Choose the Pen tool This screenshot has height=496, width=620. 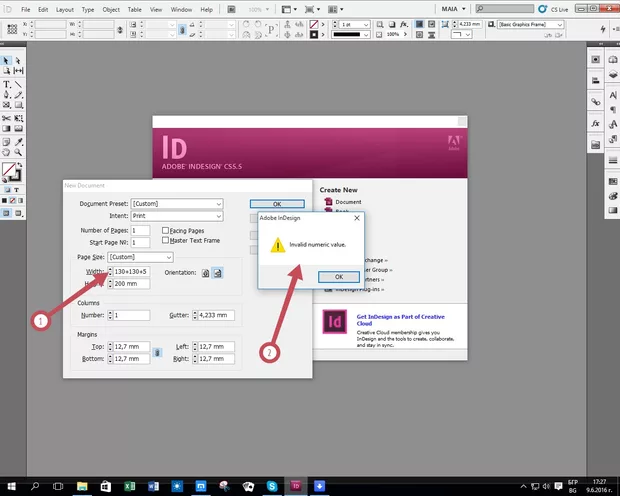coord(7,96)
